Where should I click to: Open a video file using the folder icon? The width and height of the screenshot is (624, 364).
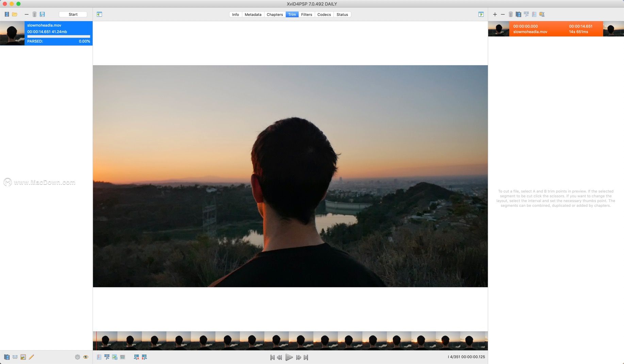15,14
